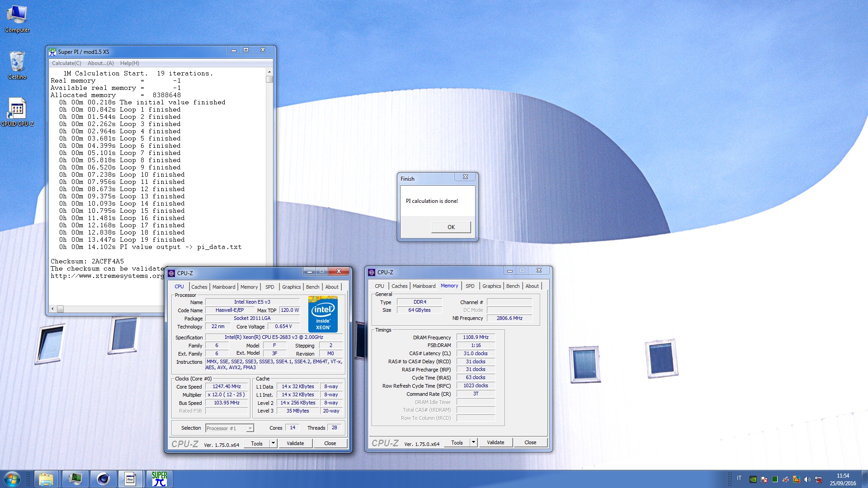Click Super PI vertical scrollbar up arrow
Image resolution: width=868 pixels, height=488 pixels.
click(269, 72)
